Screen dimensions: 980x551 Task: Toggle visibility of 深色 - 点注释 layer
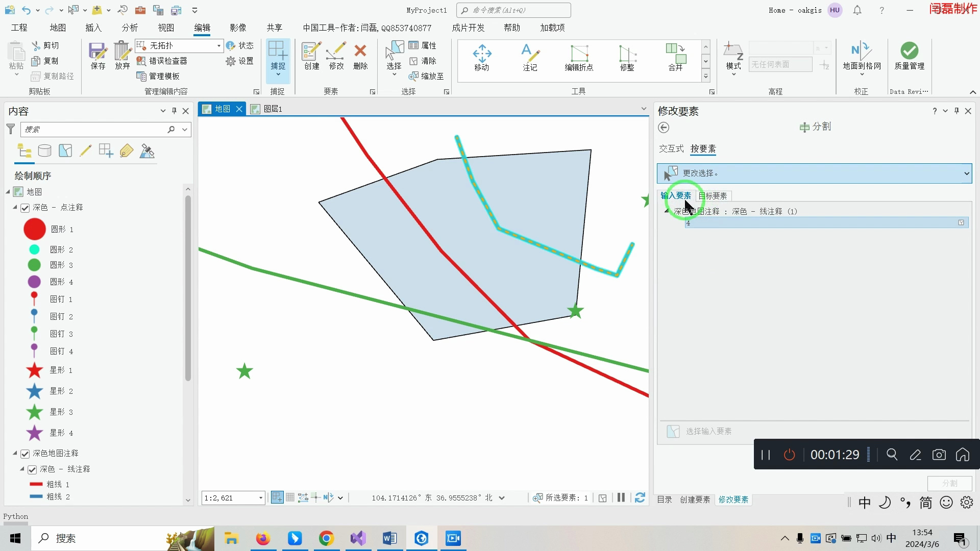pyautogui.click(x=25, y=208)
